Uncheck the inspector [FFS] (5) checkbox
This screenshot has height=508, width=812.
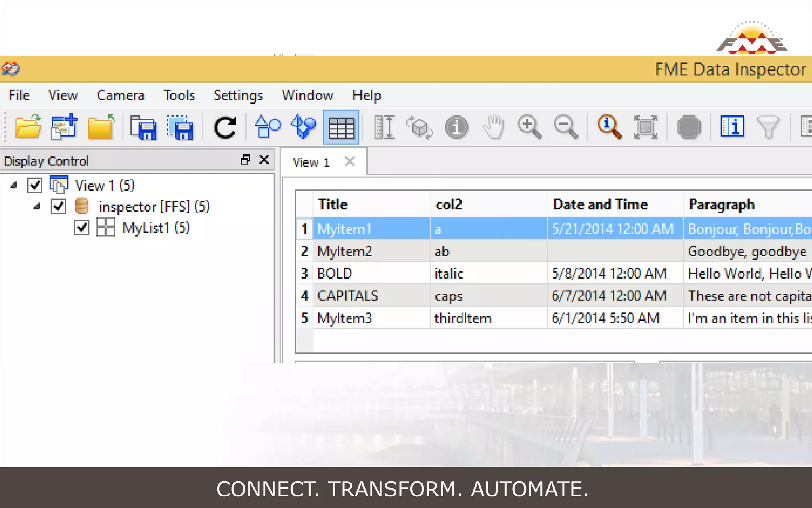58,206
